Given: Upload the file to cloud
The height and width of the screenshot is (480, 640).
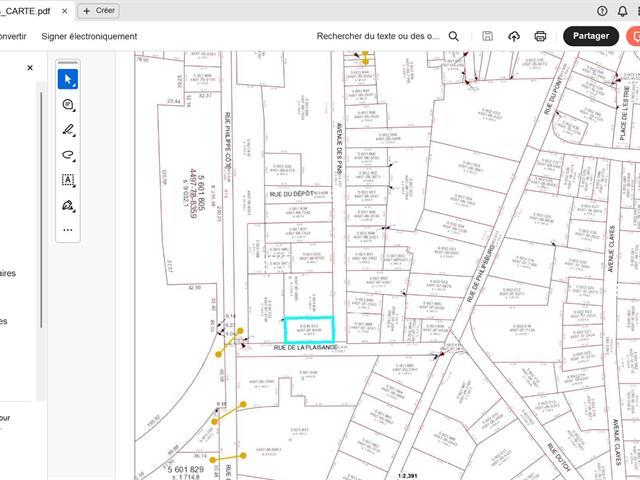Looking at the screenshot, I should coord(514,36).
